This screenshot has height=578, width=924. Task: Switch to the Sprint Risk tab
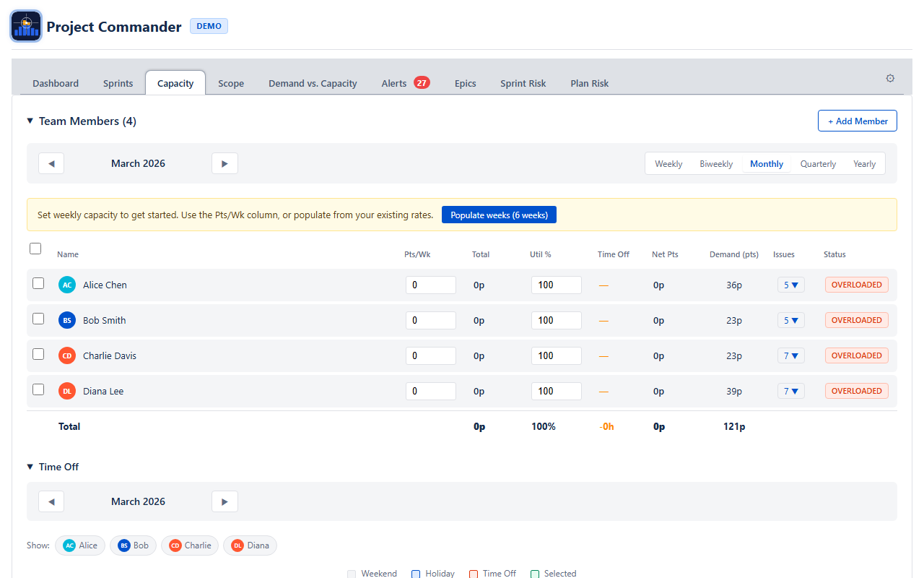523,83
